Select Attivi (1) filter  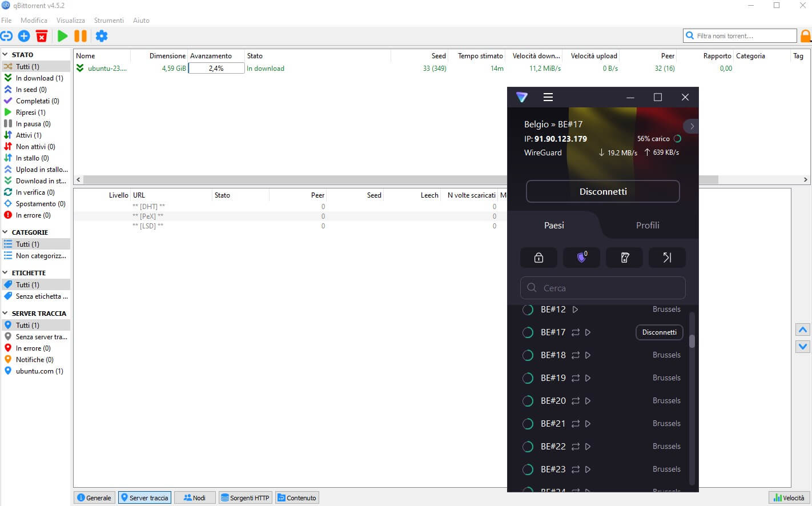point(35,135)
